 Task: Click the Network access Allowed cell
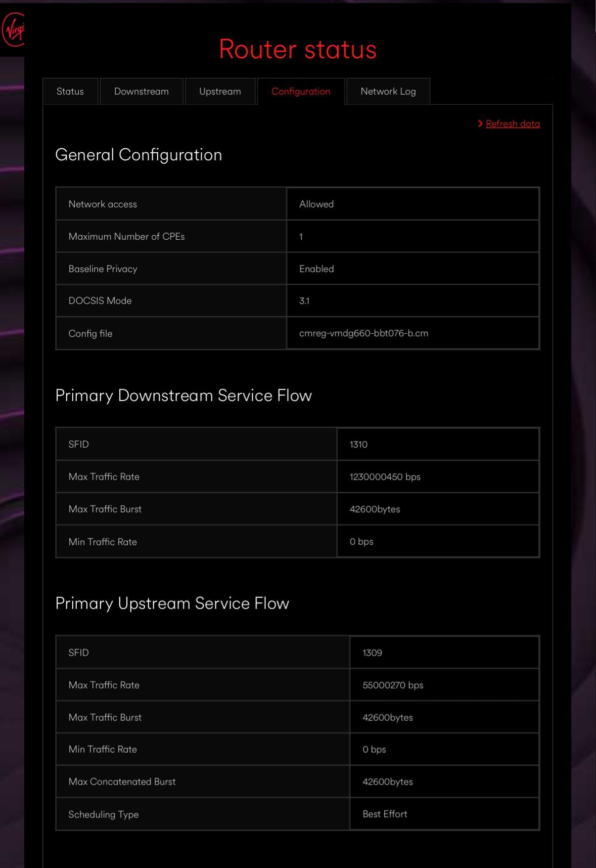pyautogui.click(x=413, y=204)
